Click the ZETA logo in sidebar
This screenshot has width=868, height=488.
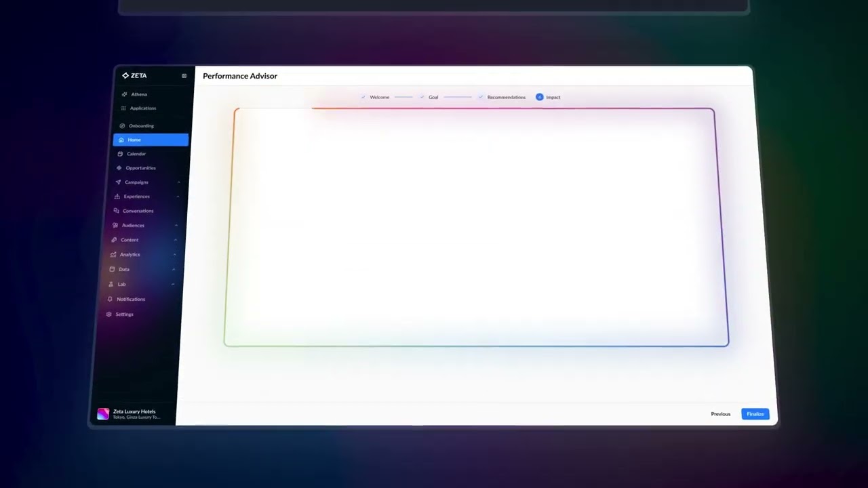(x=134, y=76)
